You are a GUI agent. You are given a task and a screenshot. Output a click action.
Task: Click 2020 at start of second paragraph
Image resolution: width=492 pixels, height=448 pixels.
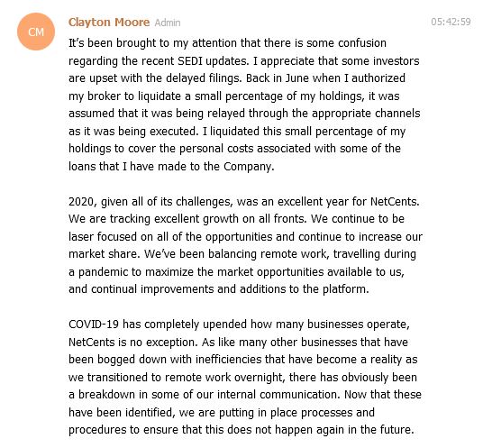(x=81, y=202)
